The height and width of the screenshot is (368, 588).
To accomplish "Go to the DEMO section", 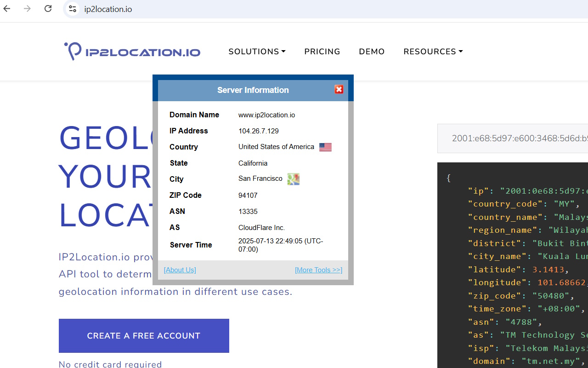I will [x=372, y=52].
